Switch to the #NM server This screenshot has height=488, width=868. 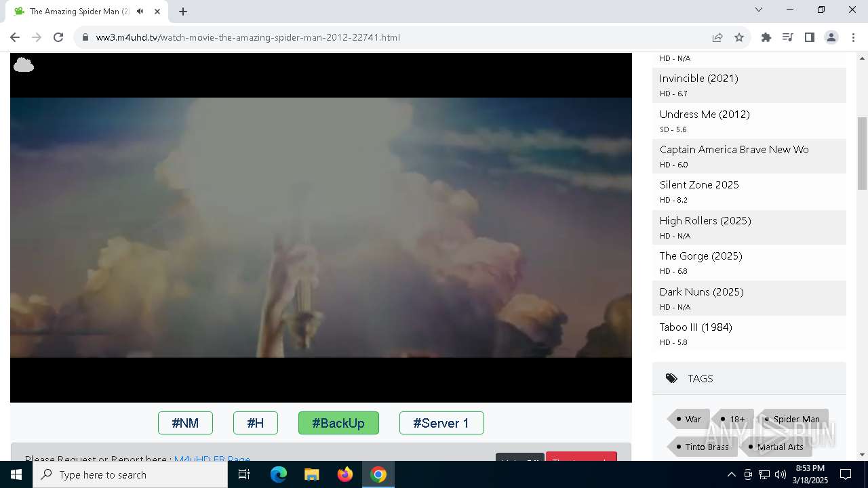[x=185, y=423]
